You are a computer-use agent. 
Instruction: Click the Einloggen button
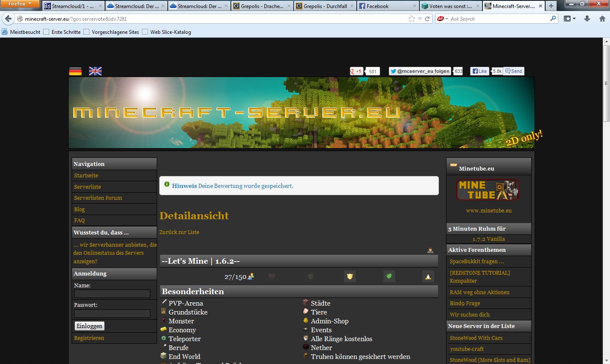89,326
